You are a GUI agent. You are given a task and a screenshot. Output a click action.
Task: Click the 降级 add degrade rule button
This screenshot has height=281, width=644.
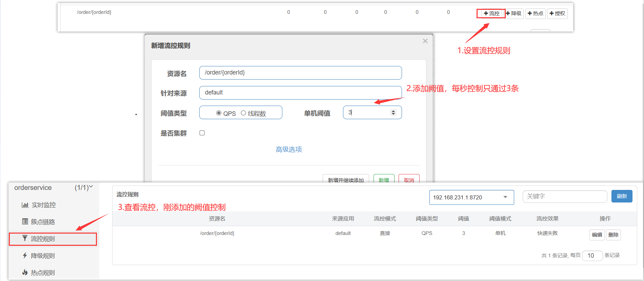pos(514,14)
